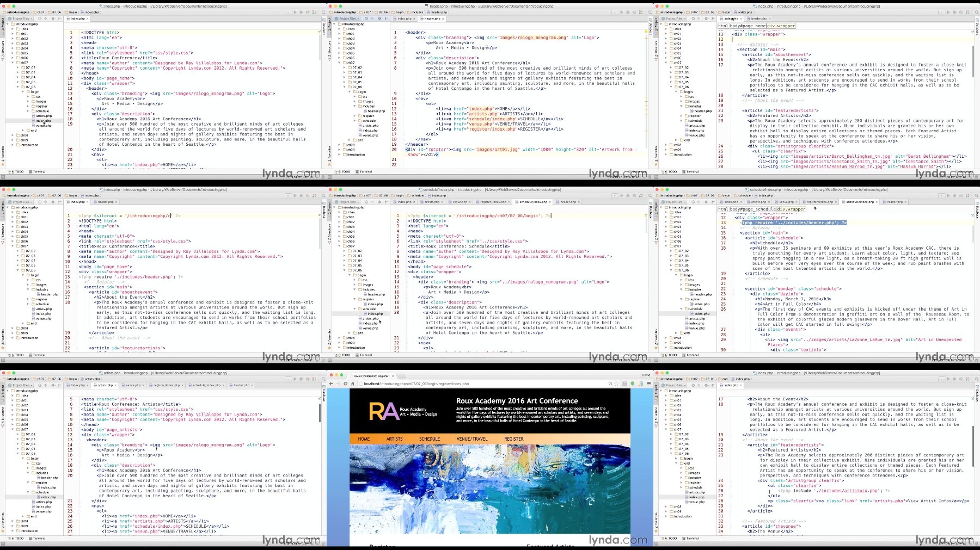Screen dimensions: 980x550
Task: Open the browser hamburger menu
Action: coord(649,384)
